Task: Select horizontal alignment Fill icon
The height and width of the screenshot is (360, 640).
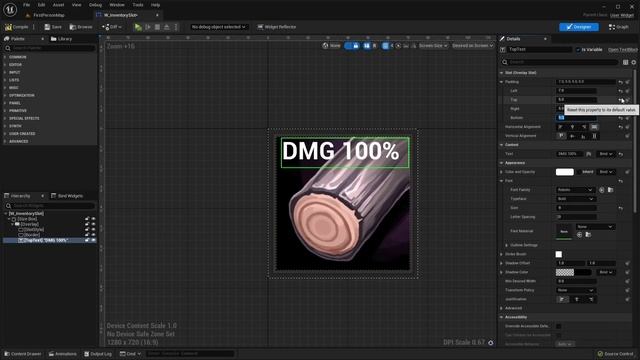Action: (x=594, y=127)
